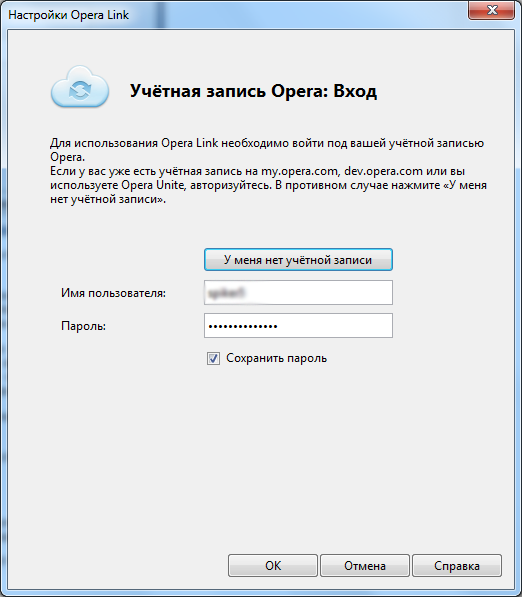Image resolution: width=522 pixels, height=597 pixels.
Task: Click the description paragraph starting 'Для использования Opera Link'
Action: point(268,171)
